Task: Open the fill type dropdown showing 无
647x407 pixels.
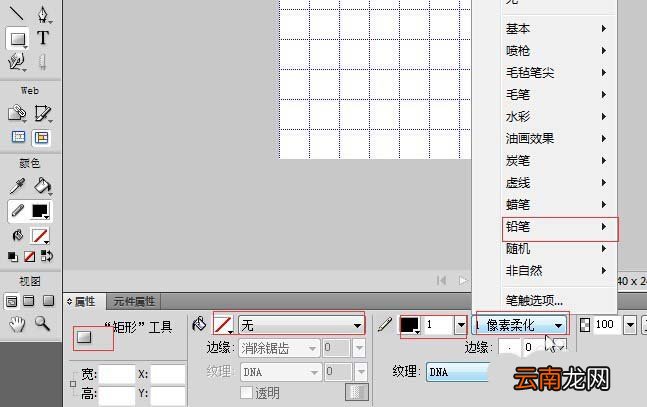Action: click(x=301, y=325)
